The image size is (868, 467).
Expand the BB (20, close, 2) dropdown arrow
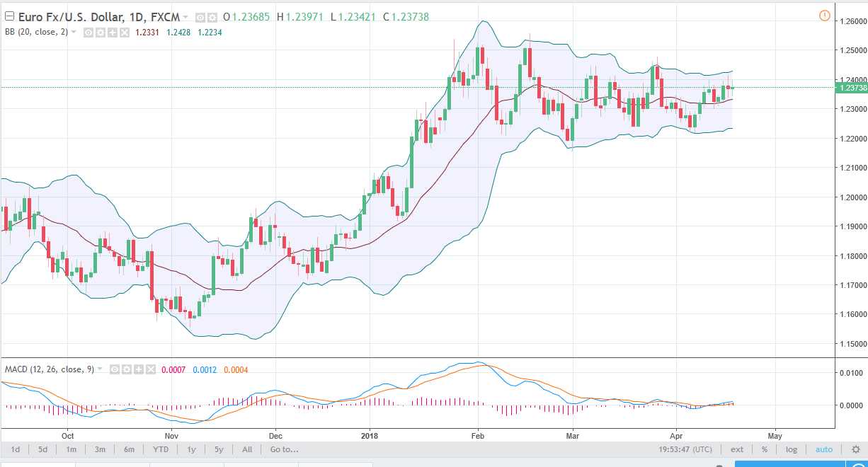[74, 32]
